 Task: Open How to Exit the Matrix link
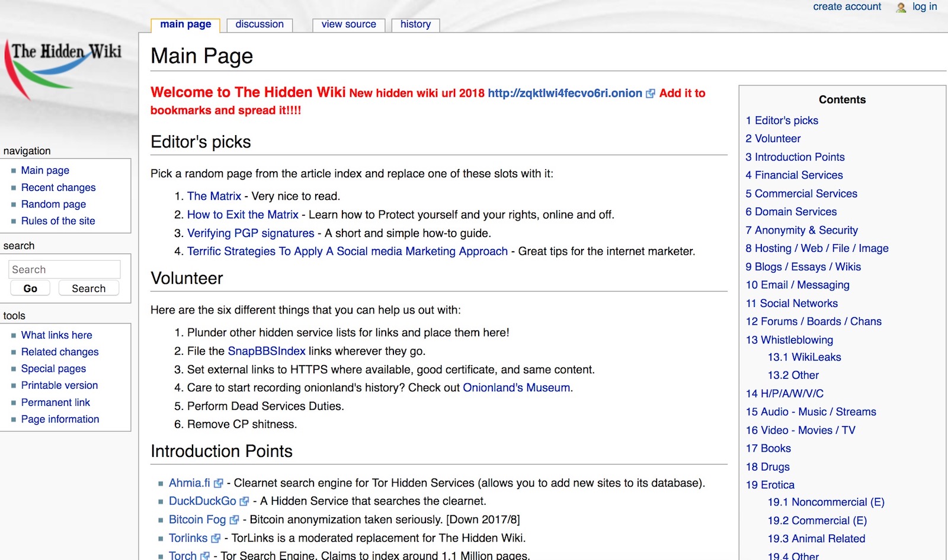click(x=243, y=215)
